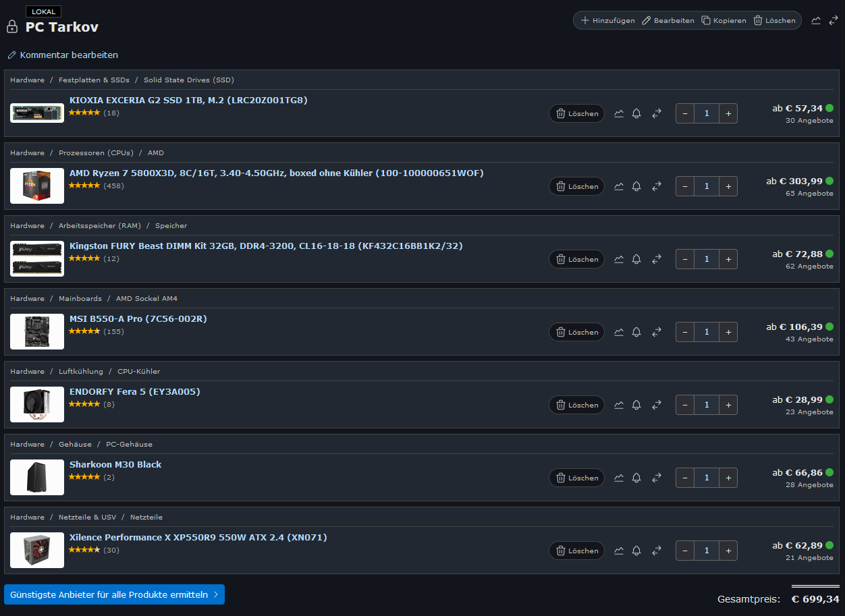The image size is (845, 616).
Task: Open Solid State Drives (SSD) breadcrumb category
Action: 189,80
